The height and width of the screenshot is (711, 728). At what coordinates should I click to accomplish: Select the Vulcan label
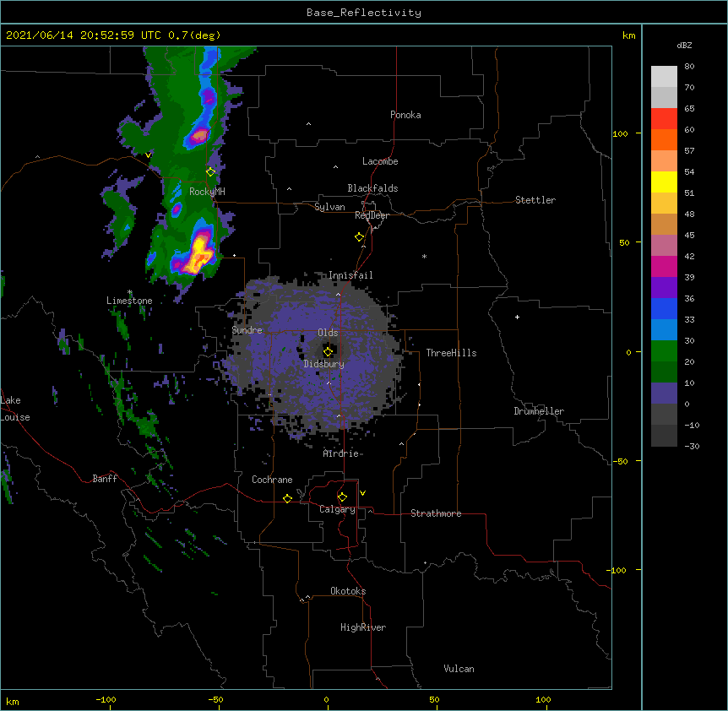click(x=459, y=669)
